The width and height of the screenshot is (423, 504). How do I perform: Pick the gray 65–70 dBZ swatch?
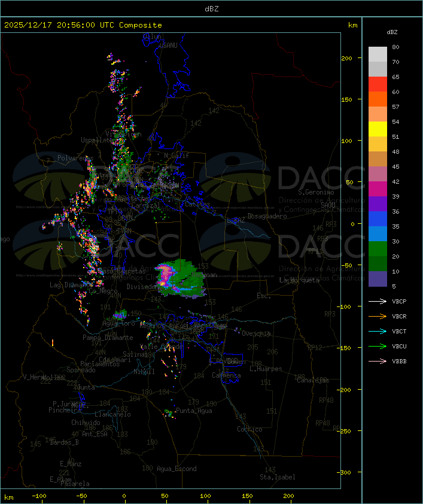coord(378,69)
